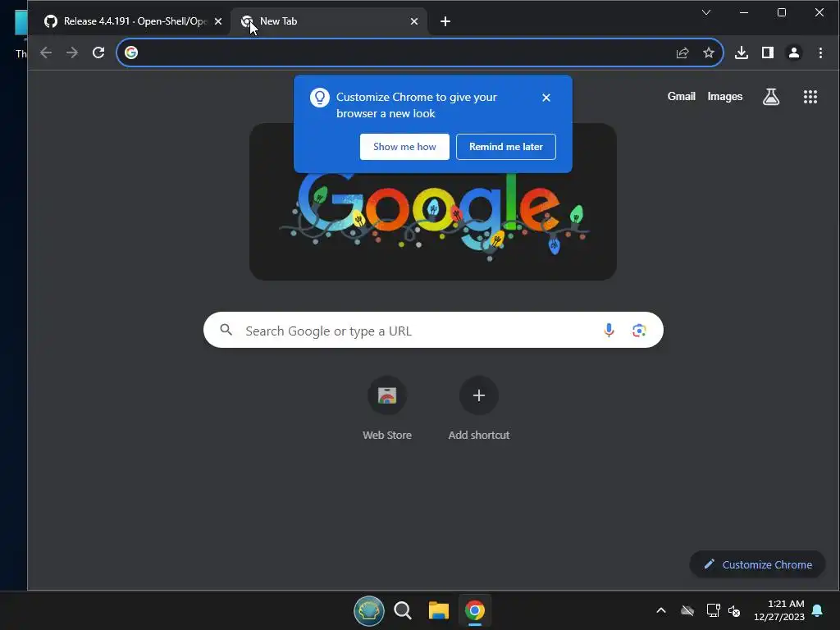
Task: Close the Open-Shell release tab
Action: pos(217,21)
